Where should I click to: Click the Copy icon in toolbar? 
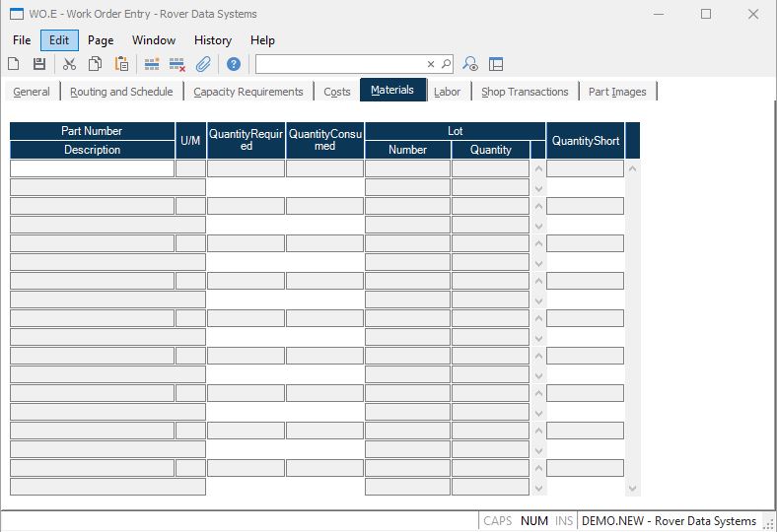96,64
